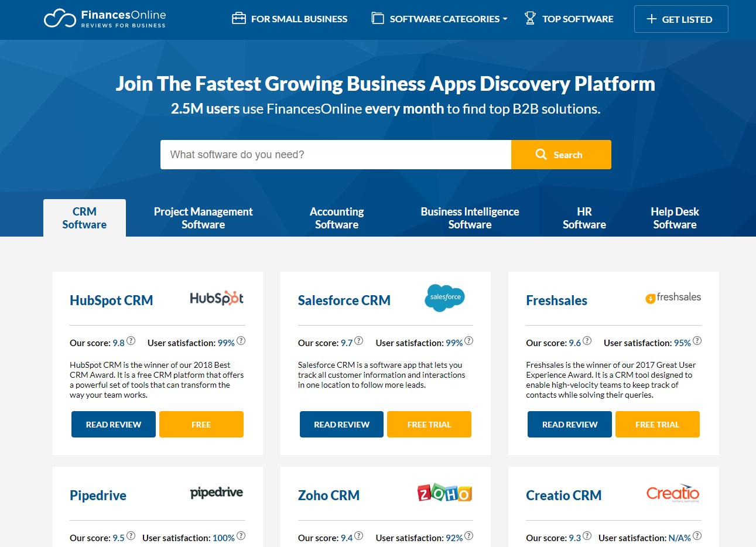This screenshot has width=756, height=547.
Task: Click the orange Search button
Action: [561, 155]
